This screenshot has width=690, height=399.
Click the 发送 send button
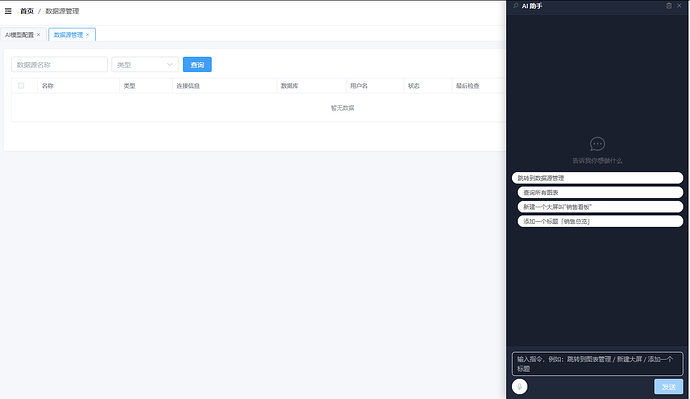tap(668, 387)
